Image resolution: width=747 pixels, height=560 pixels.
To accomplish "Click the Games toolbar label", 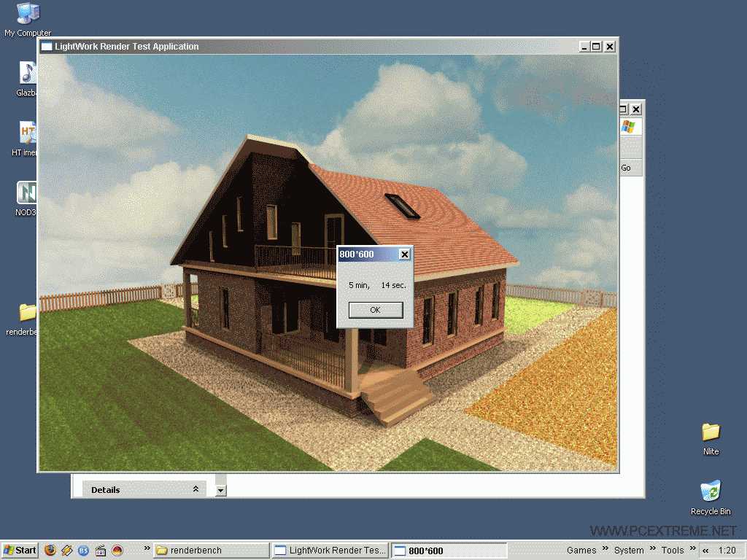I will (581, 551).
